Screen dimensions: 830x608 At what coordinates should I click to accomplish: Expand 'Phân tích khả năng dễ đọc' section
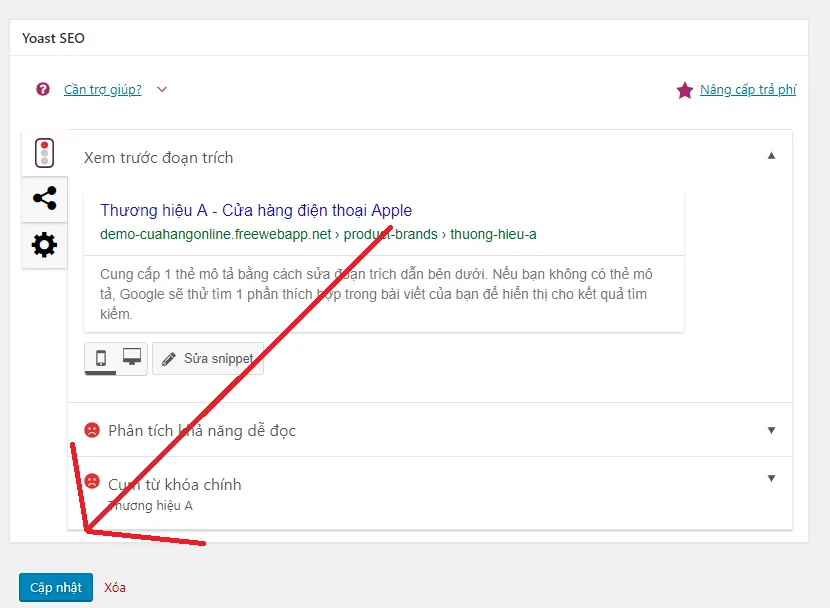pos(430,430)
